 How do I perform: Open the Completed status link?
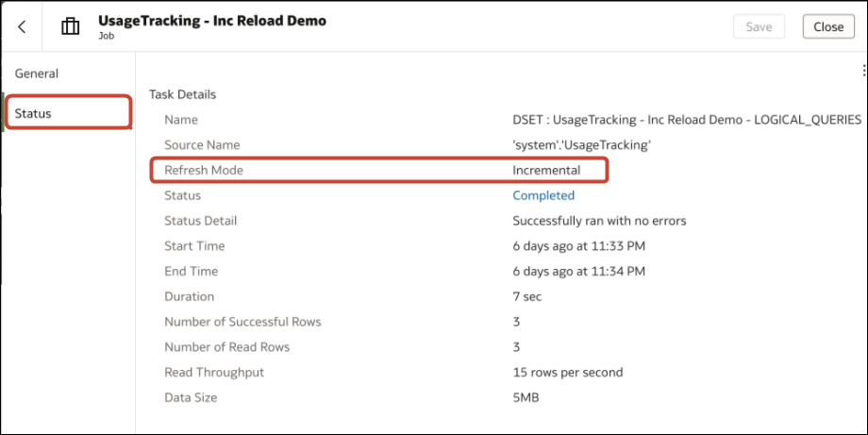pos(543,195)
